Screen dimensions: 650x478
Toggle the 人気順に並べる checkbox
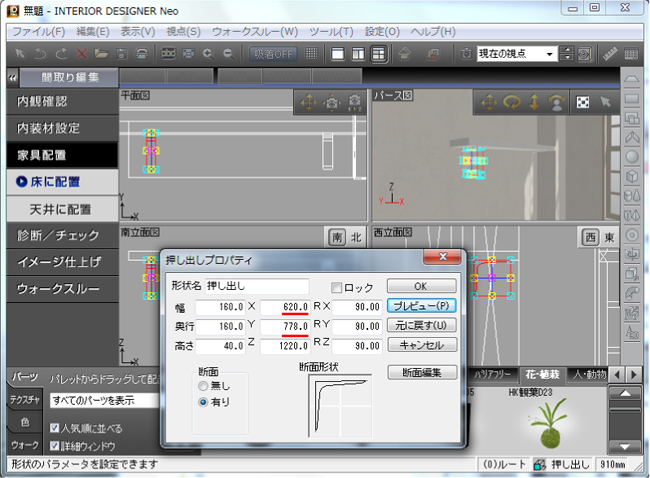click(55, 427)
